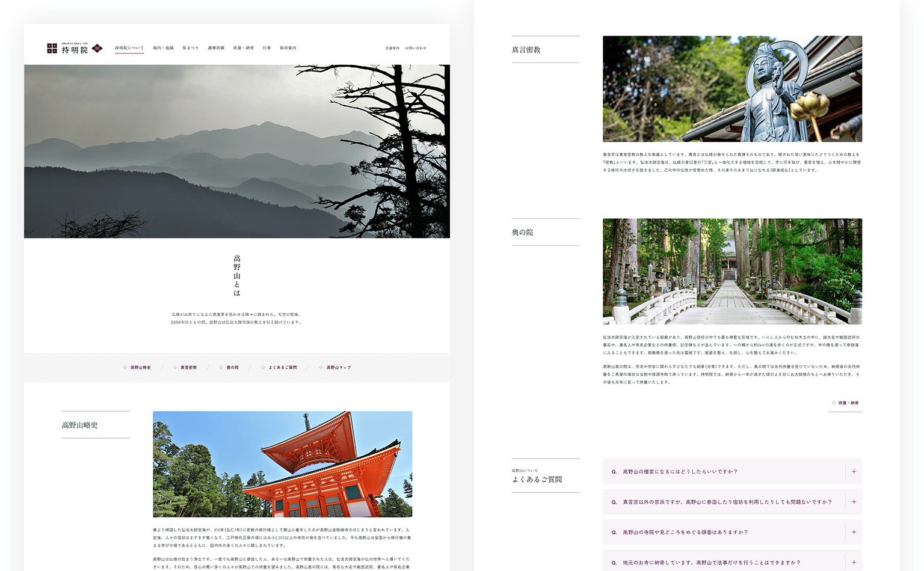924x571 pixels.
Task: Open the 星まつり menu item
Action: tap(191, 48)
